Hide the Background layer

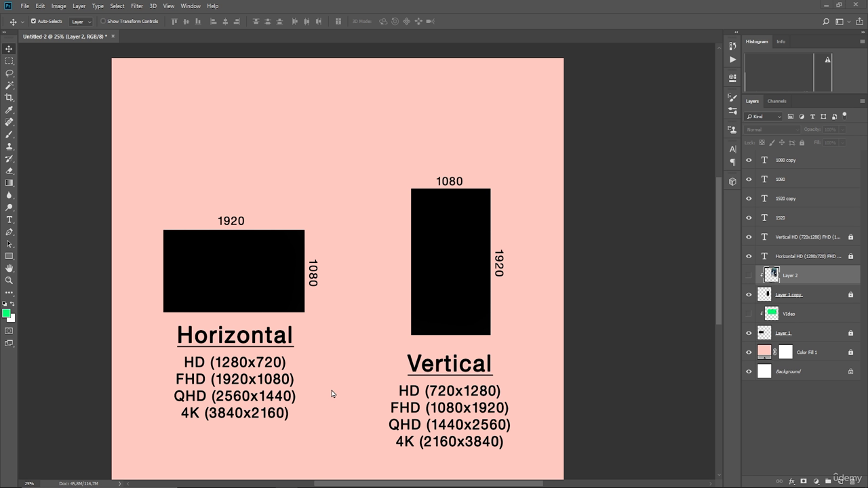click(749, 371)
